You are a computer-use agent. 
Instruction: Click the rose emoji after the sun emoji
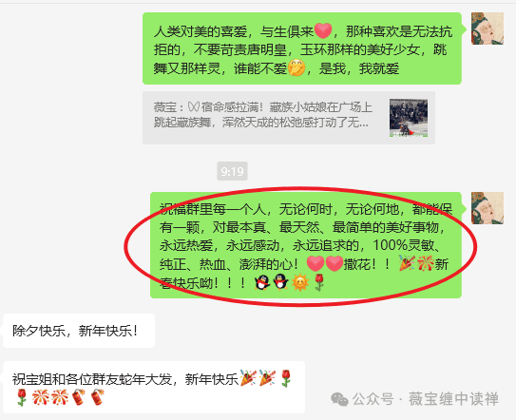[319, 282]
